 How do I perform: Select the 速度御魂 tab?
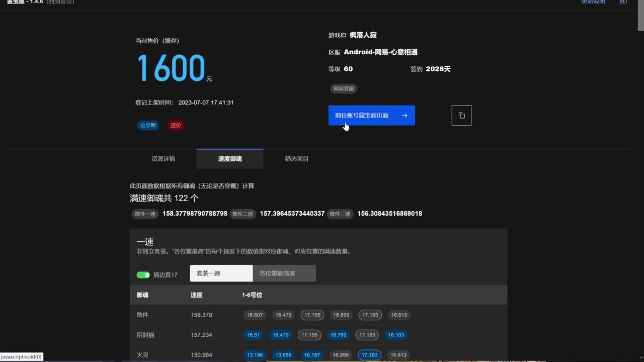(230, 159)
